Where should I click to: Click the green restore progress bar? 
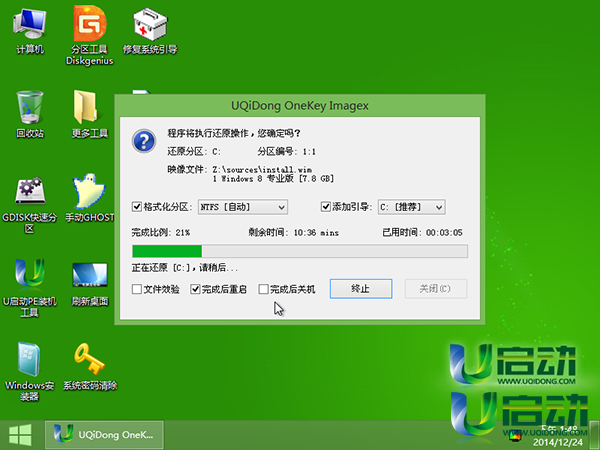point(300,251)
